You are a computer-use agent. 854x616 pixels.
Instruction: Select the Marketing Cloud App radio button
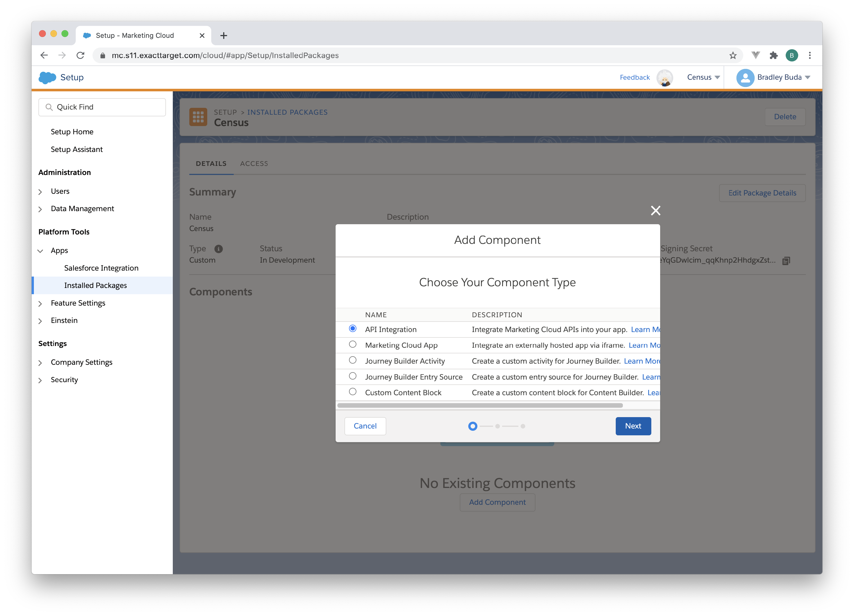click(352, 344)
